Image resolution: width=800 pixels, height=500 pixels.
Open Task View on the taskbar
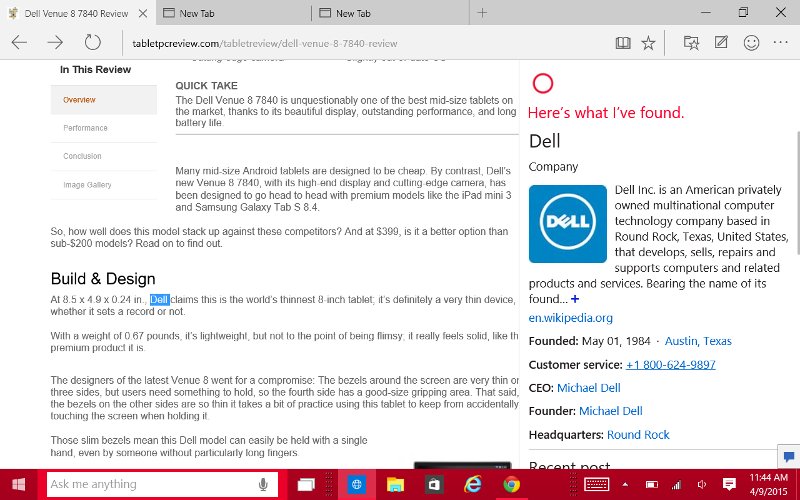306,485
